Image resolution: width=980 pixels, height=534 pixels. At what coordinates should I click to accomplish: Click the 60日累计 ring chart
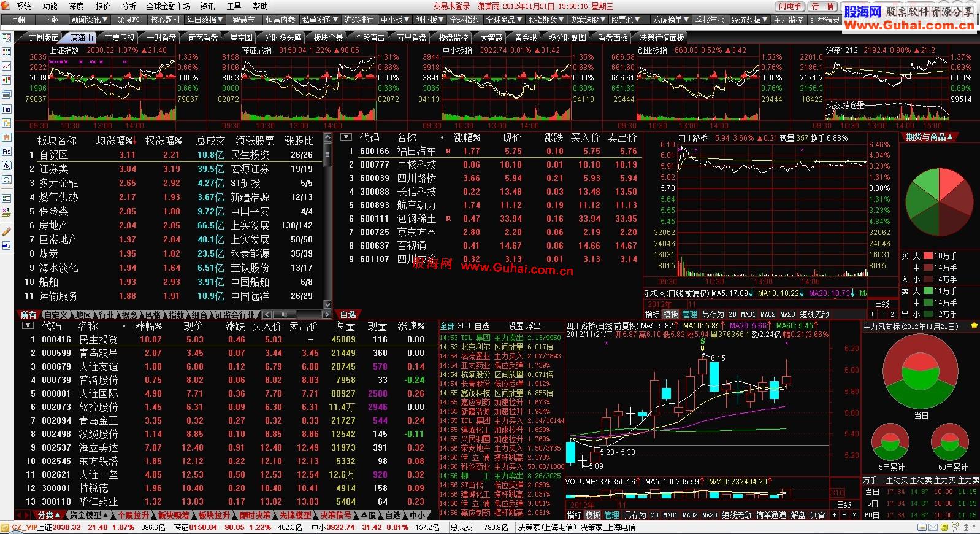[x=949, y=443]
